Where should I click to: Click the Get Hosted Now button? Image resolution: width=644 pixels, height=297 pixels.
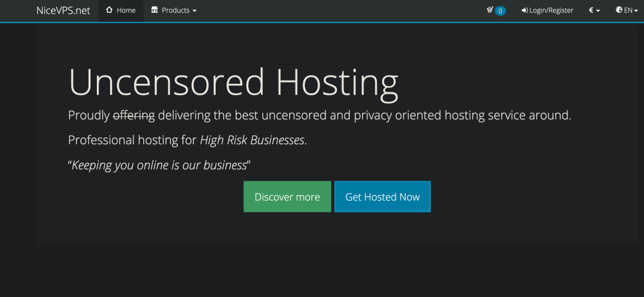pos(382,197)
